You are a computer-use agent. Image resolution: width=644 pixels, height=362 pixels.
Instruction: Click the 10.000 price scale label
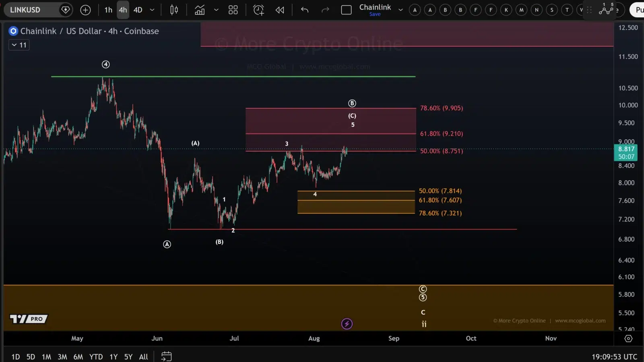[x=628, y=105]
